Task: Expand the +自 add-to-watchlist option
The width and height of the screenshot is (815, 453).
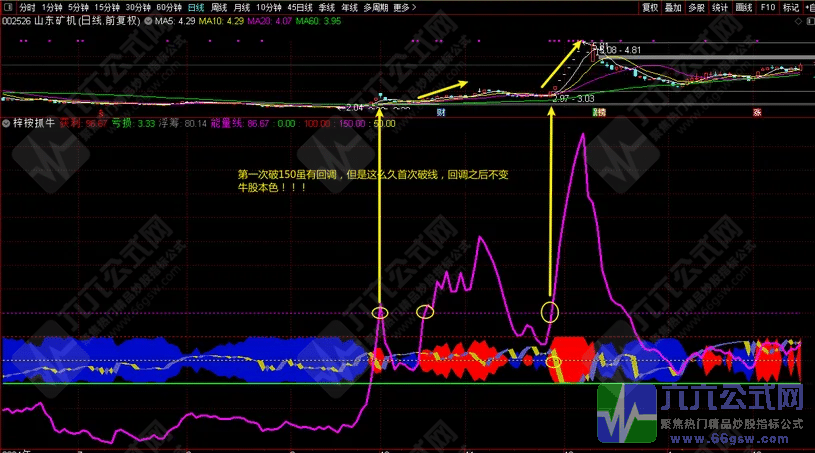Action: (x=809, y=7)
